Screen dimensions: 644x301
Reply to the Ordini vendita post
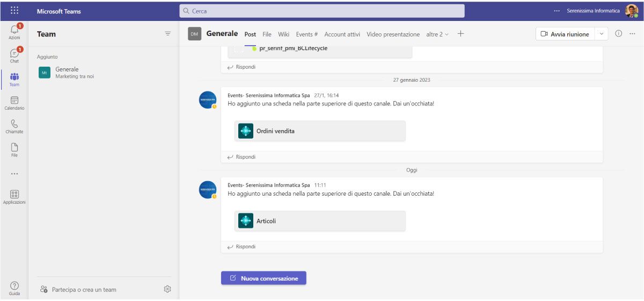tap(241, 157)
